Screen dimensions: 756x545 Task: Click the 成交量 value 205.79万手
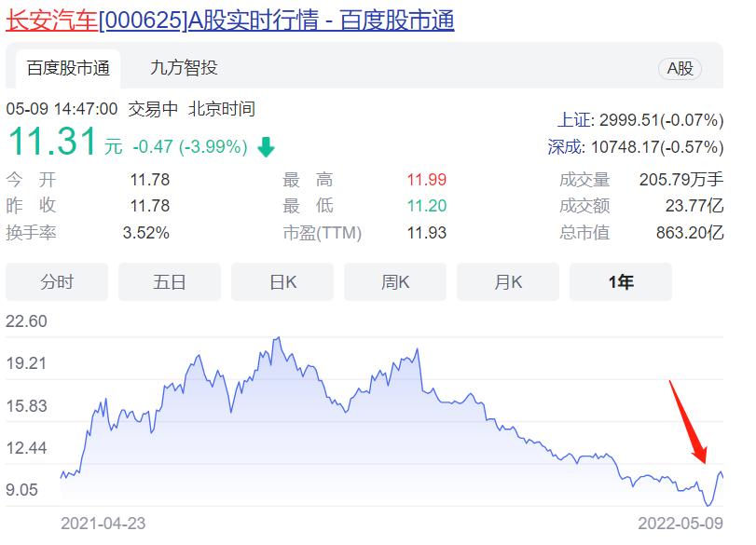tap(681, 180)
